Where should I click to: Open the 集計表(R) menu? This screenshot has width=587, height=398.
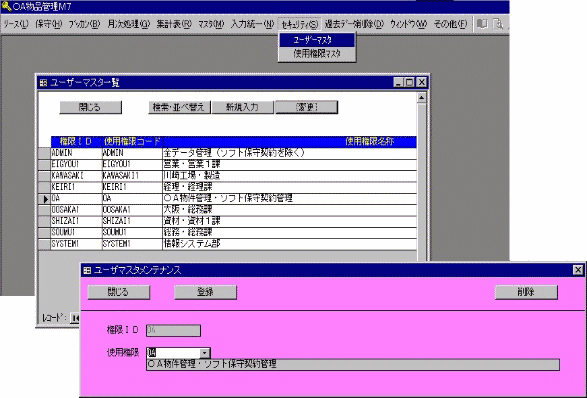click(x=174, y=24)
